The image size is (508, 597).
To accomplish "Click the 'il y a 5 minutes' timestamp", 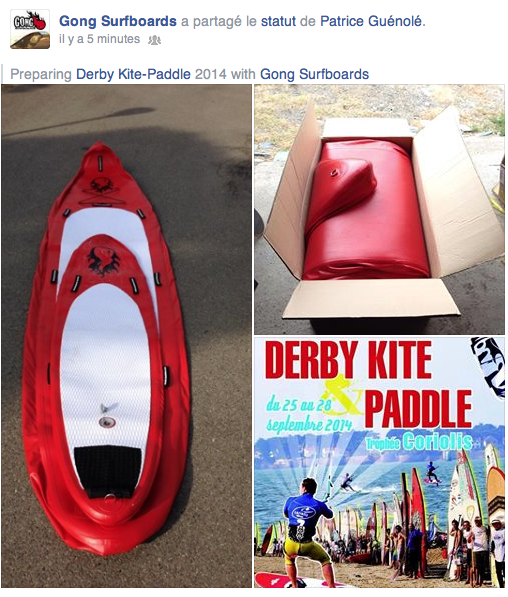I will [x=99, y=39].
